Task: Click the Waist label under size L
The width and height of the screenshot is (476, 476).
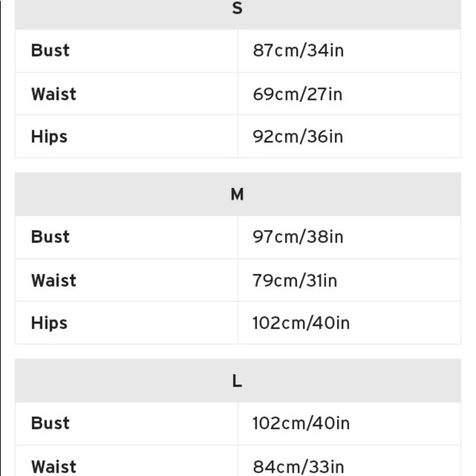Action: (53, 466)
